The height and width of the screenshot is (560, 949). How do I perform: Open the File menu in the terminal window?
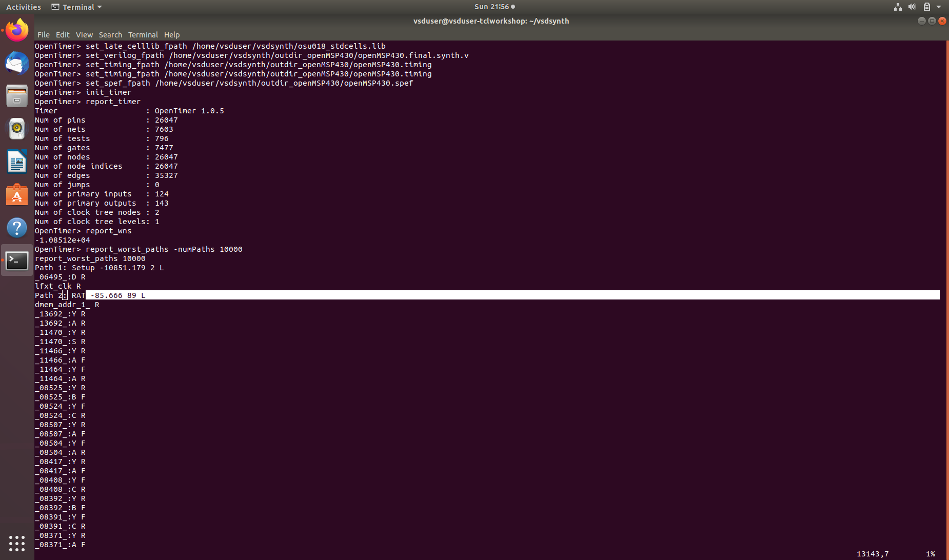(43, 35)
